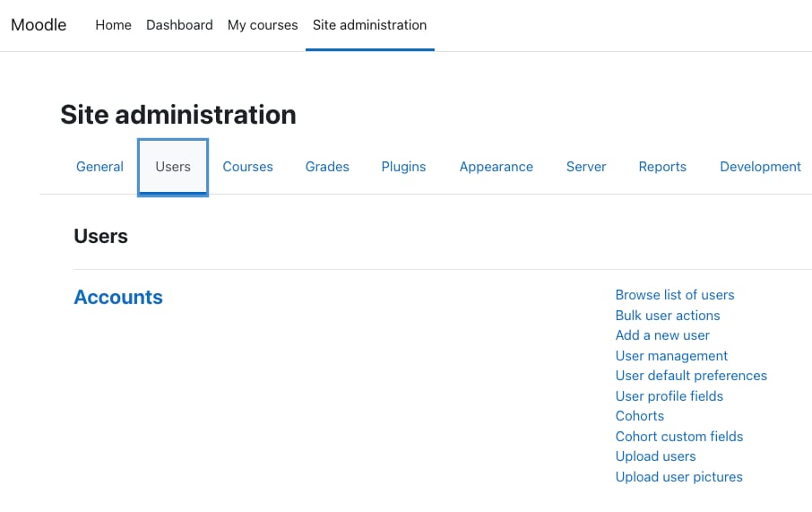The width and height of the screenshot is (812, 512).
Task: Switch to the Plugins tab
Action: [x=403, y=167]
